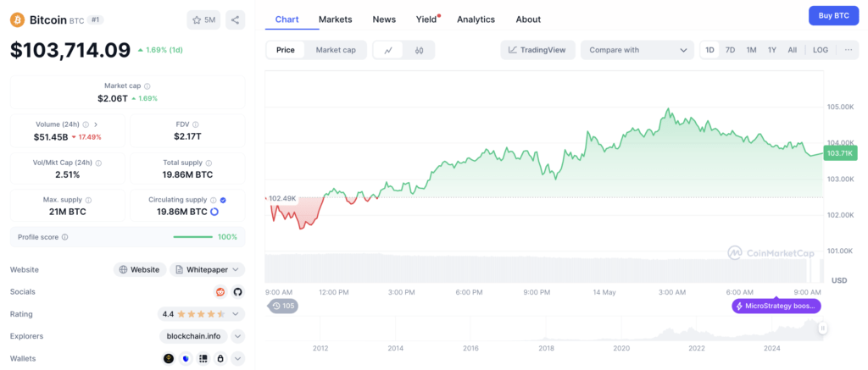The height and width of the screenshot is (370, 868).
Task: Switch chart to Market cap view
Action: (336, 50)
